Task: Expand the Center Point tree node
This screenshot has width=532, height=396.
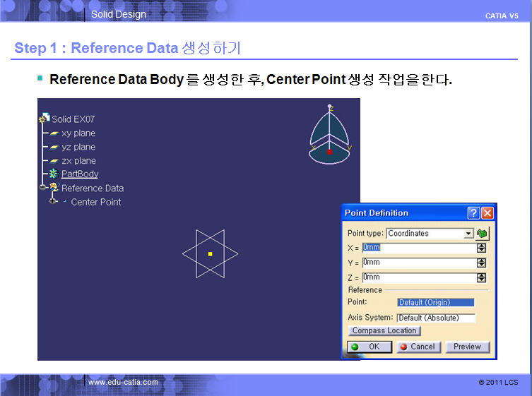Action: pyautogui.click(x=52, y=201)
